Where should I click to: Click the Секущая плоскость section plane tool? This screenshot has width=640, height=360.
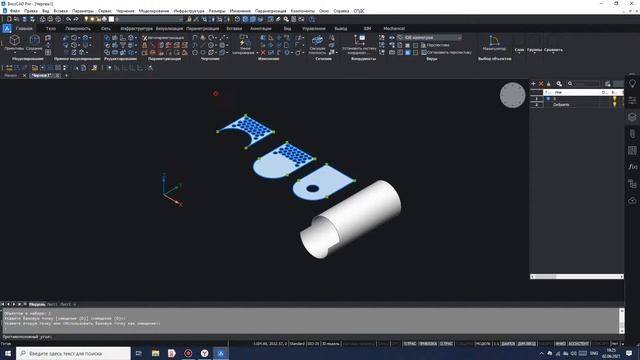tap(317, 44)
